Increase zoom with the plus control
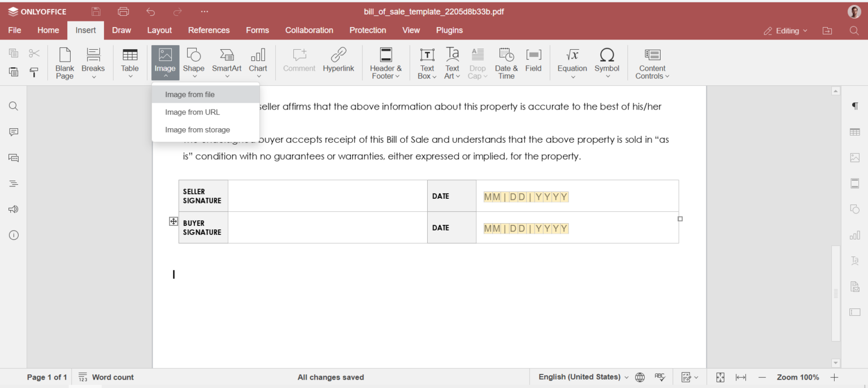The height and width of the screenshot is (388, 868). 835,377
